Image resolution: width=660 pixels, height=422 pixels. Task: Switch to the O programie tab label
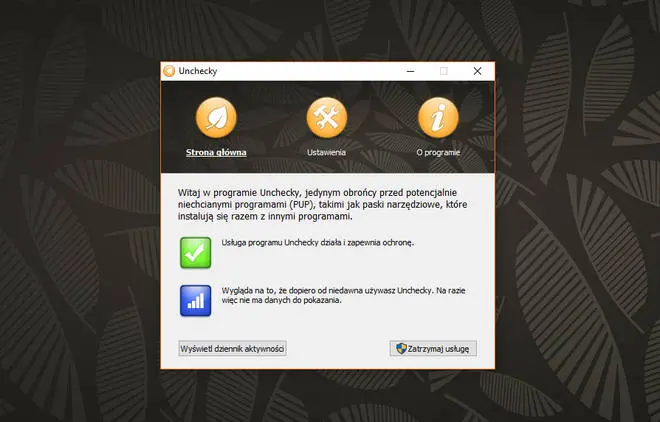point(438,152)
